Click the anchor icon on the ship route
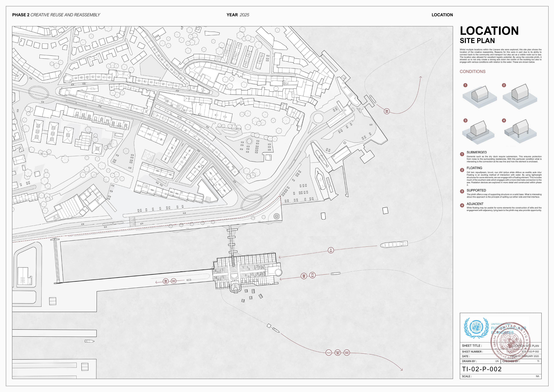Image resolution: width=554 pixels, height=392 pixels. [x=331, y=250]
